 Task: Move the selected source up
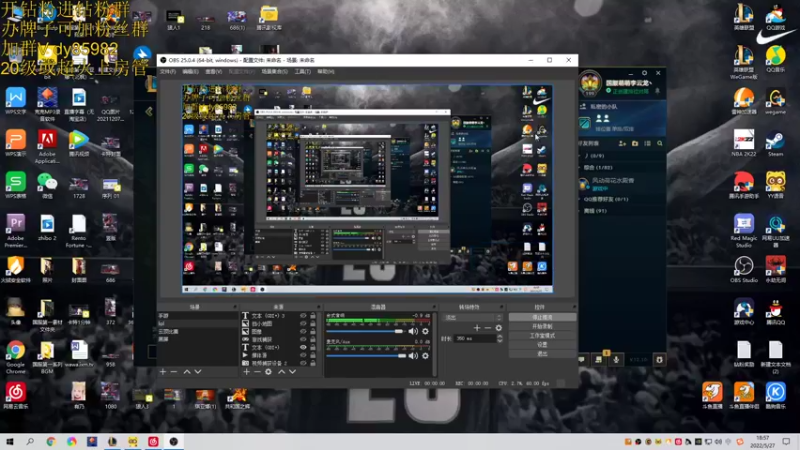(281, 372)
